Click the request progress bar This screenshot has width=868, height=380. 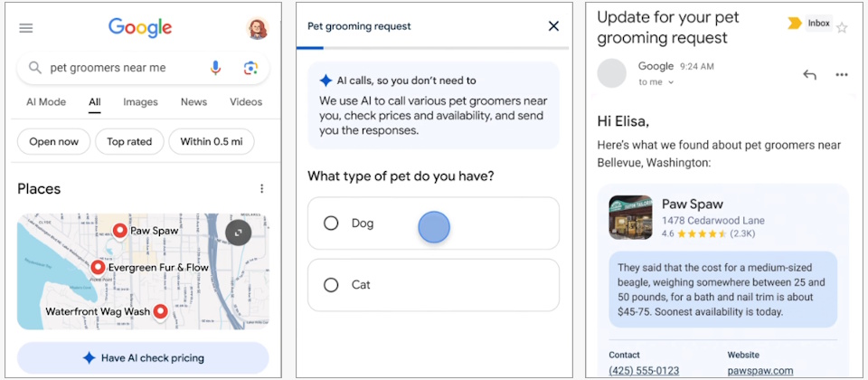432,48
